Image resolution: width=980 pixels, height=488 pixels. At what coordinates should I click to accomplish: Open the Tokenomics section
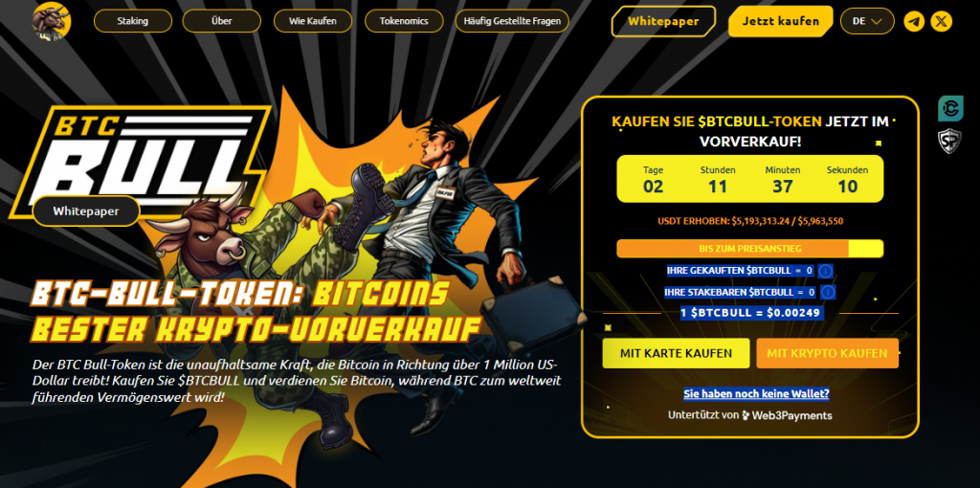[404, 21]
